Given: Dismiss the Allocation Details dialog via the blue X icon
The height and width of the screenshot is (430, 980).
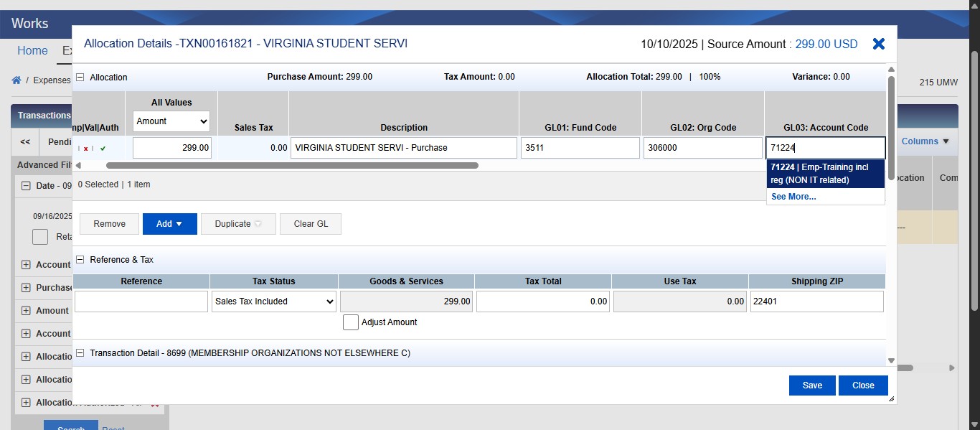Looking at the screenshot, I should click(878, 44).
